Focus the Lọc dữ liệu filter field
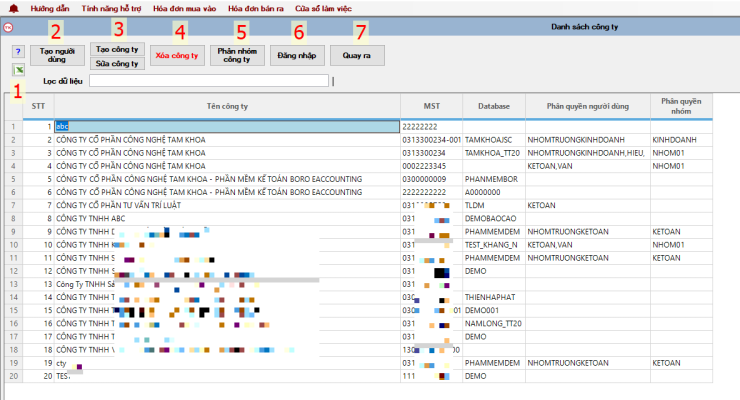The image size is (740, 400). tap(209, 81)
